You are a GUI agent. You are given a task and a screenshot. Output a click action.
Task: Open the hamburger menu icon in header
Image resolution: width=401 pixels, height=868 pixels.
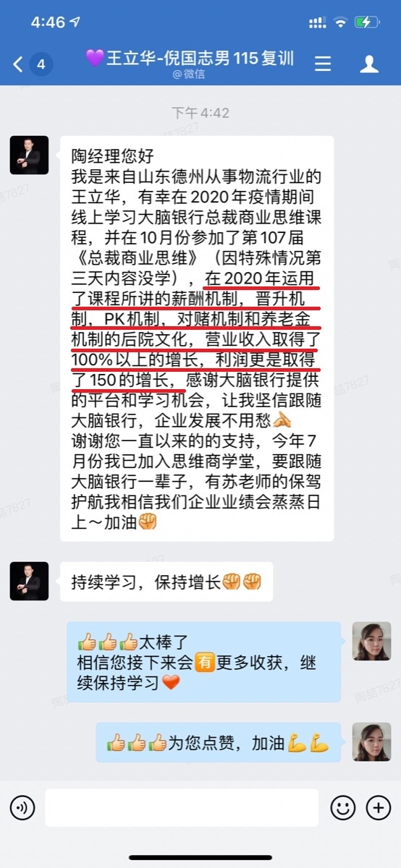click(323, 64)
